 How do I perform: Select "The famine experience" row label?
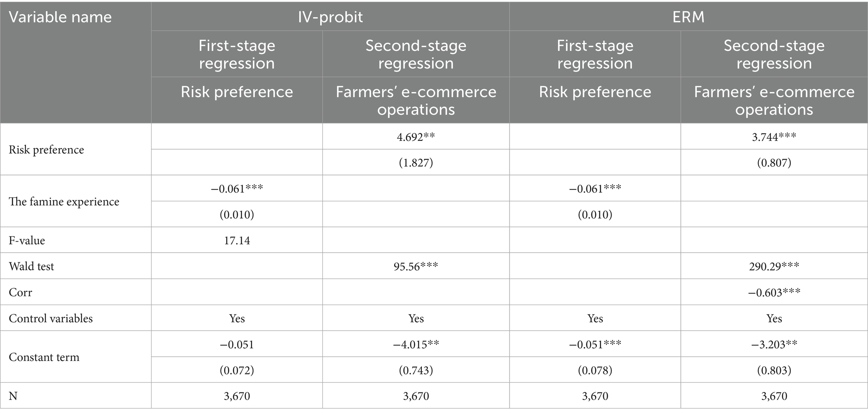tap(64, 202)
